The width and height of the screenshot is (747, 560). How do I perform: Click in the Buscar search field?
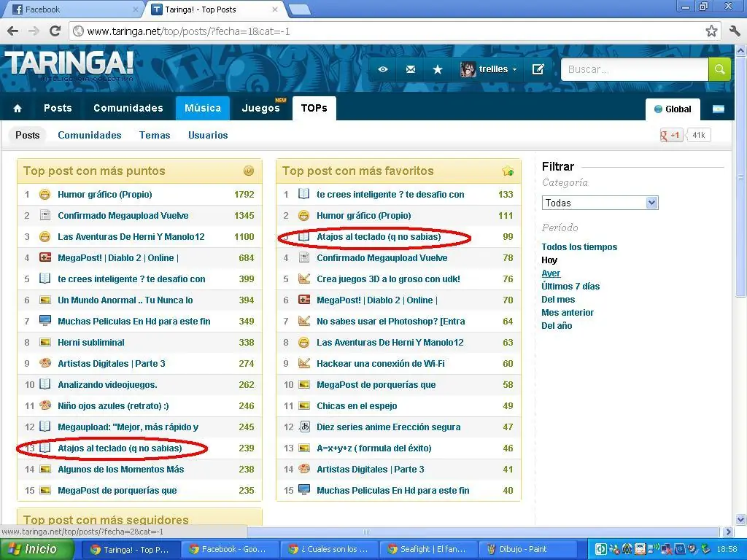click(x=633, y=69)
